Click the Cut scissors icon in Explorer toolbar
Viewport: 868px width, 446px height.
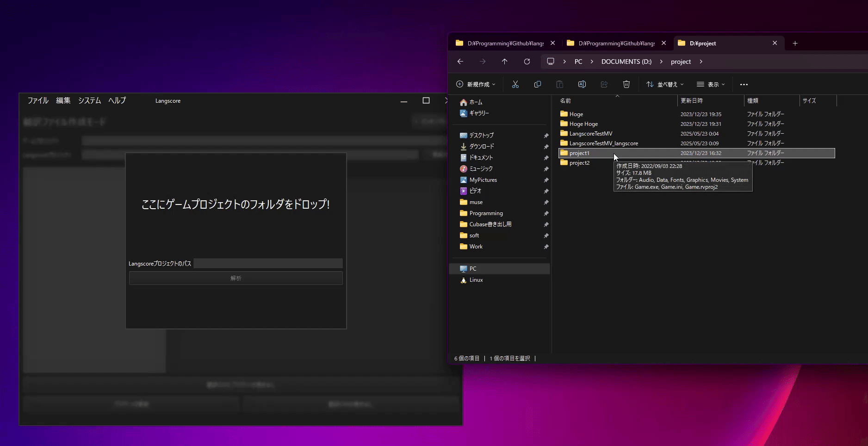click(515, 84)
